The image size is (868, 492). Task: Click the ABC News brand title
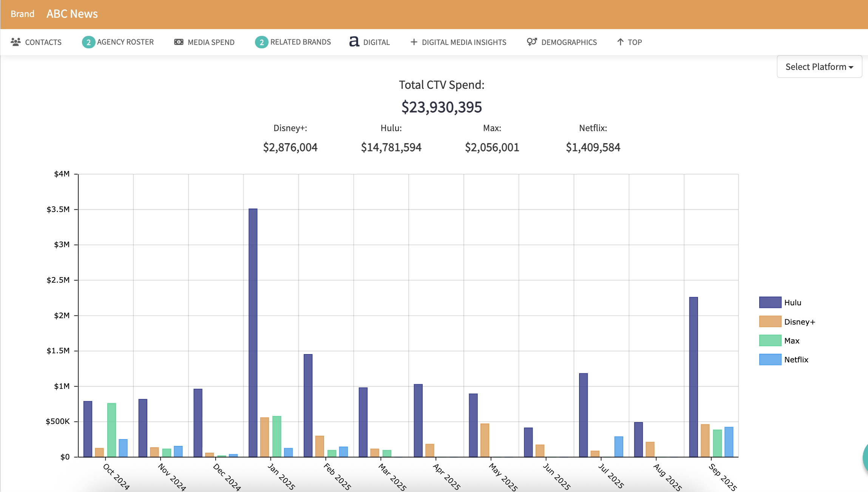pyautogui.click(x=72, y=14)
